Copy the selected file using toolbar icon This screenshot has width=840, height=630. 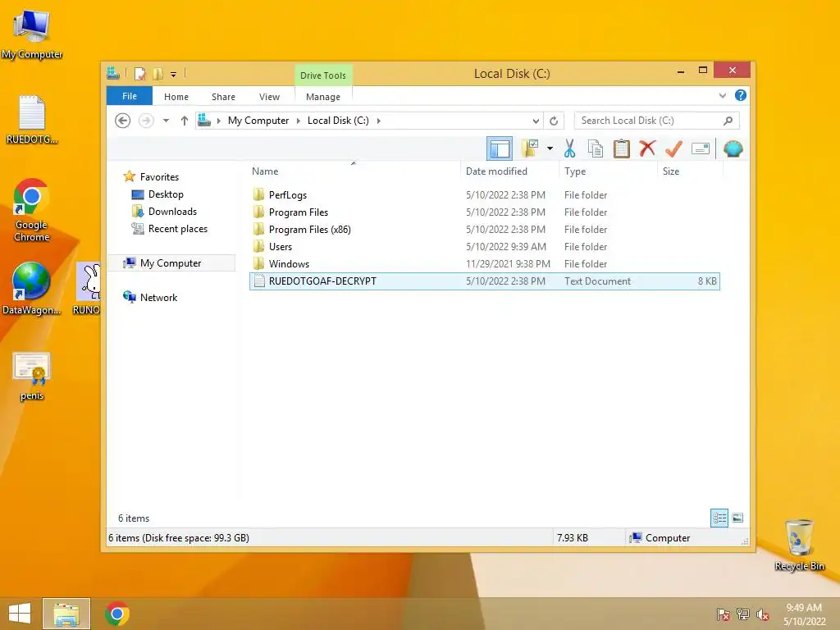[596, 148]
